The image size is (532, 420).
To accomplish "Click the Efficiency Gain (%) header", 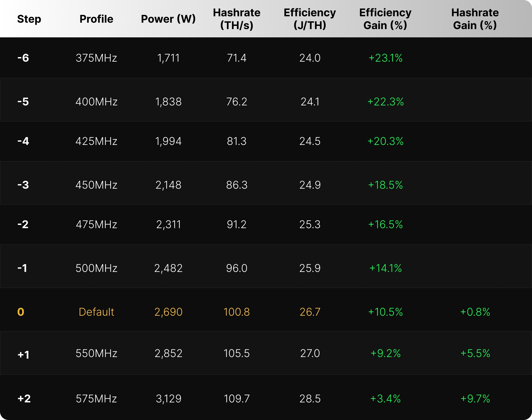I will [385, 19].
